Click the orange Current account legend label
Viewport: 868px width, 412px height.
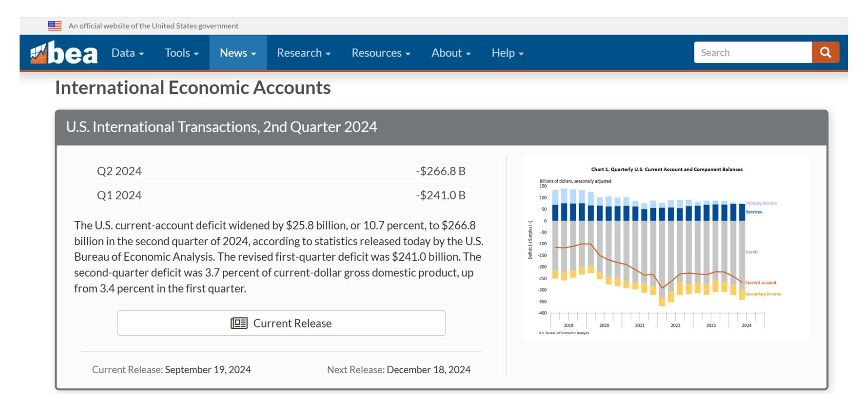click(761, 283)
